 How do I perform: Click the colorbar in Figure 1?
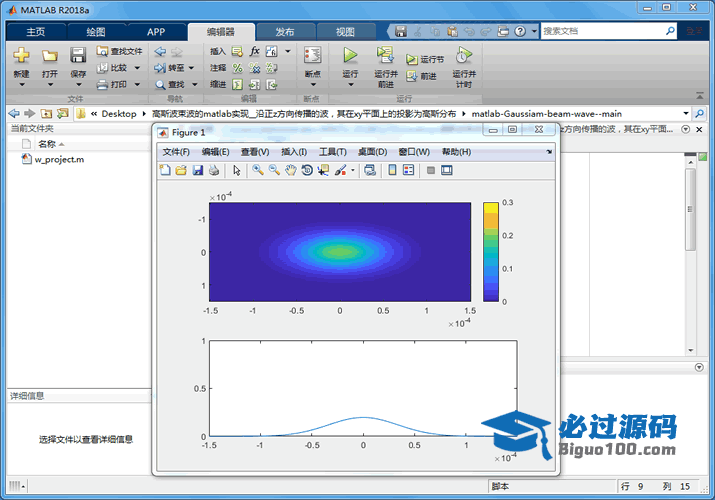coord(491,252)
